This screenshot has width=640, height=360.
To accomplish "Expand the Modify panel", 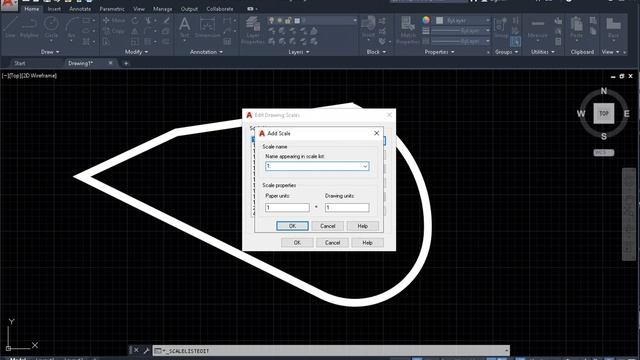I will (136, 52).
